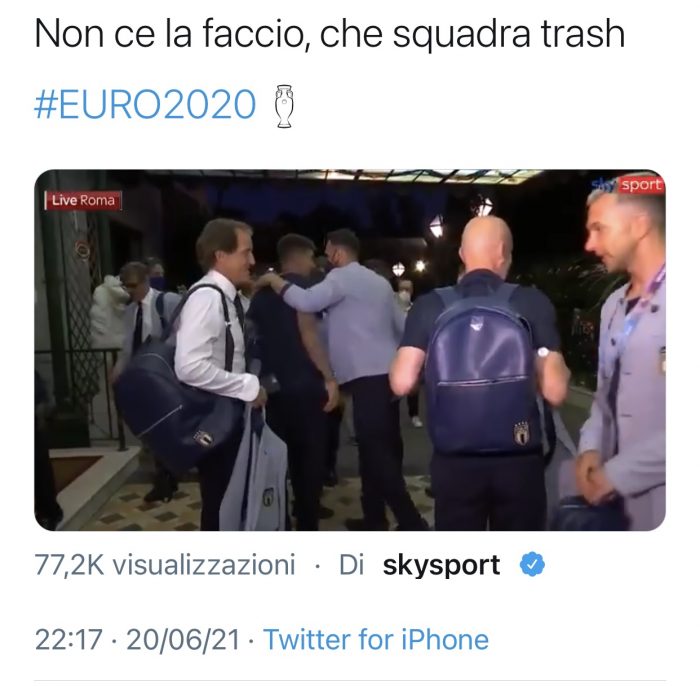Viewport: 700px width, 686px height.
Task: Click the 20/06/21 tweet date
Action: point(183,639)
